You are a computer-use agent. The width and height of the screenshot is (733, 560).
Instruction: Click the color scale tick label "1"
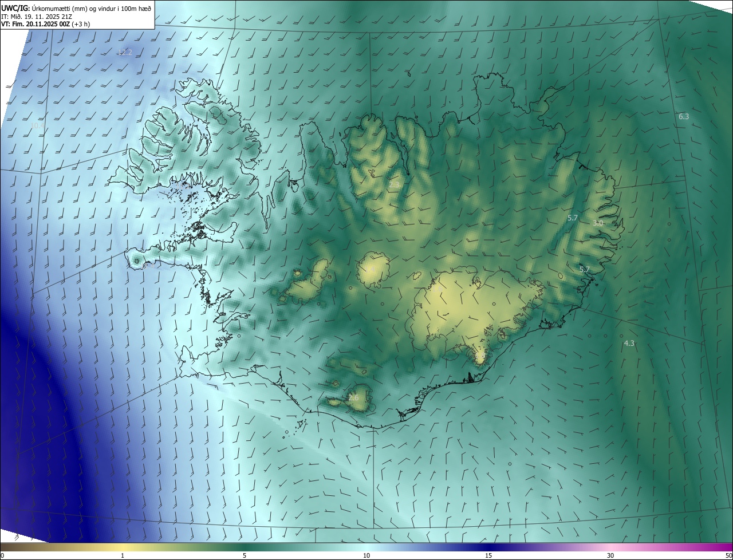(x=123, y=556)
